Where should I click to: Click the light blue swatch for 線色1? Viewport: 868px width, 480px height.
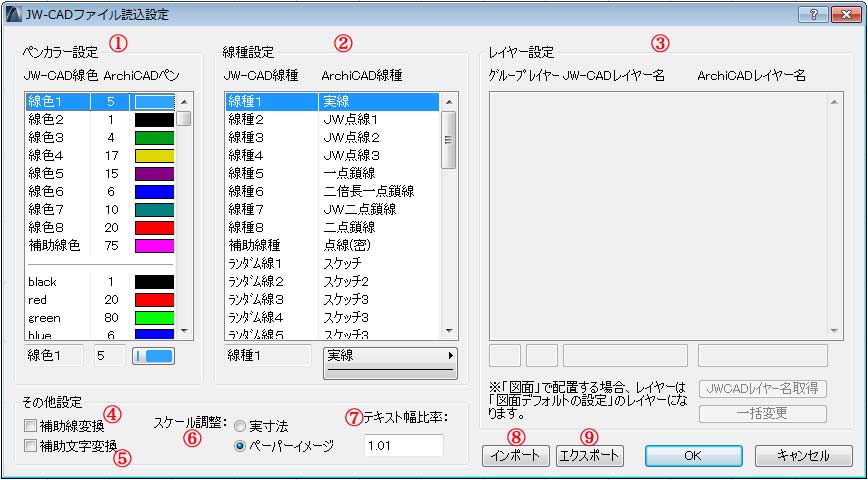tap(154, 102)
